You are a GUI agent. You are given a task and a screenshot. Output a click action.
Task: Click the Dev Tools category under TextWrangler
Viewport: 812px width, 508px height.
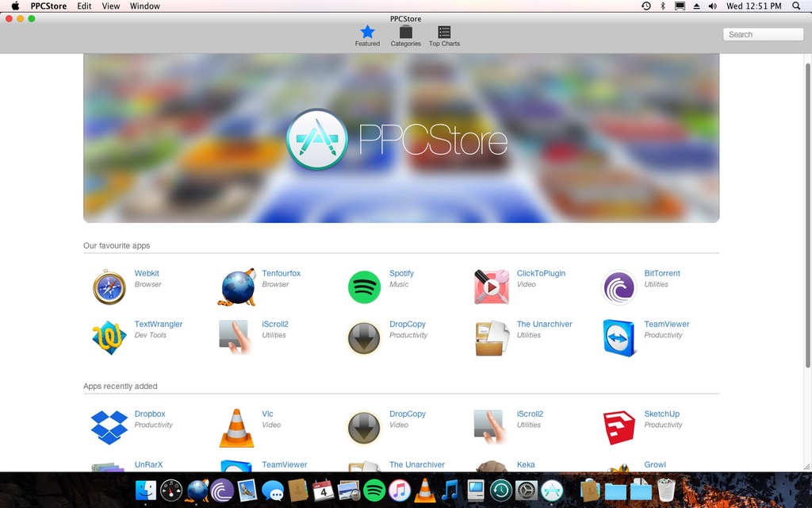(x=150, y=335)
